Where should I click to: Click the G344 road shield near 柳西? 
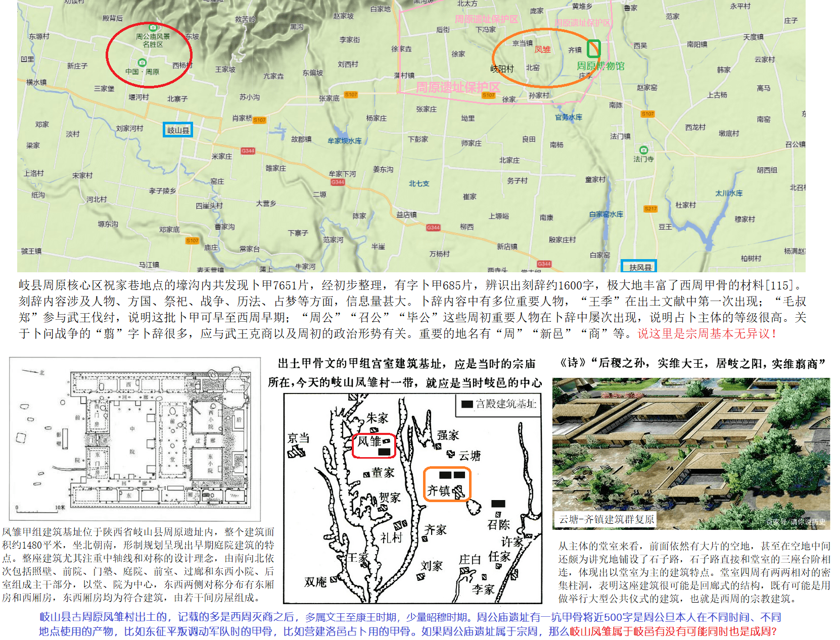(x=433, y=227)
